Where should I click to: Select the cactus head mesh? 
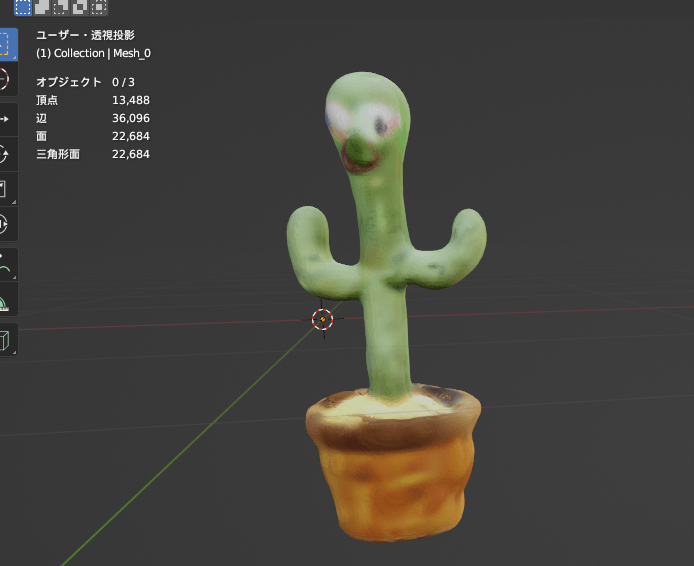click(x=367, y=122)
